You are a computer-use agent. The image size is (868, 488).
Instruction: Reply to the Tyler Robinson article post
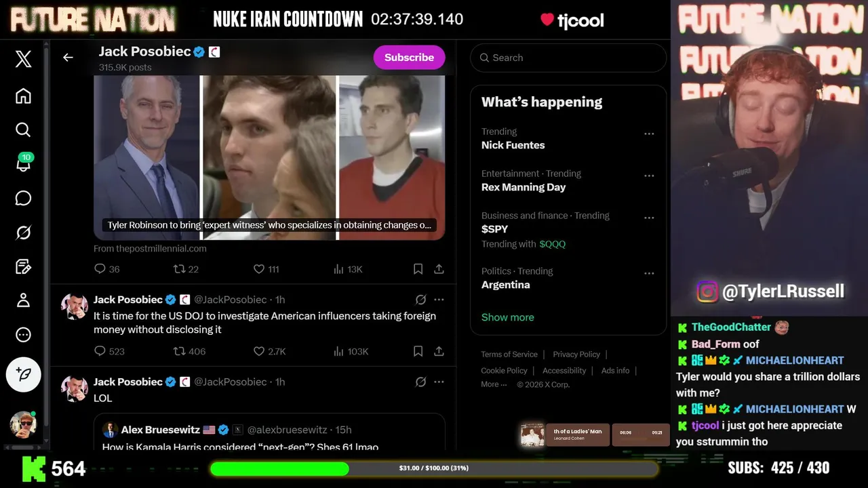[106, 269]
